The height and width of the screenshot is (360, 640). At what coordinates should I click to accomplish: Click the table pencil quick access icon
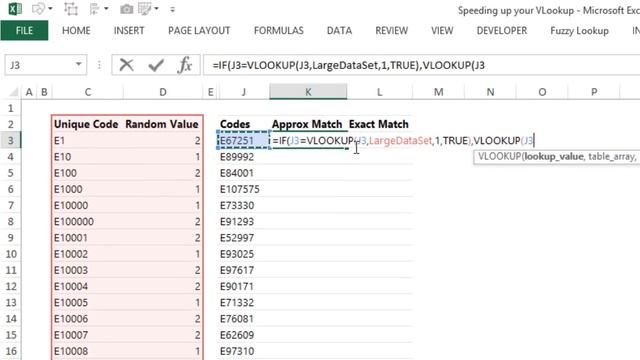tap(144, 9)
